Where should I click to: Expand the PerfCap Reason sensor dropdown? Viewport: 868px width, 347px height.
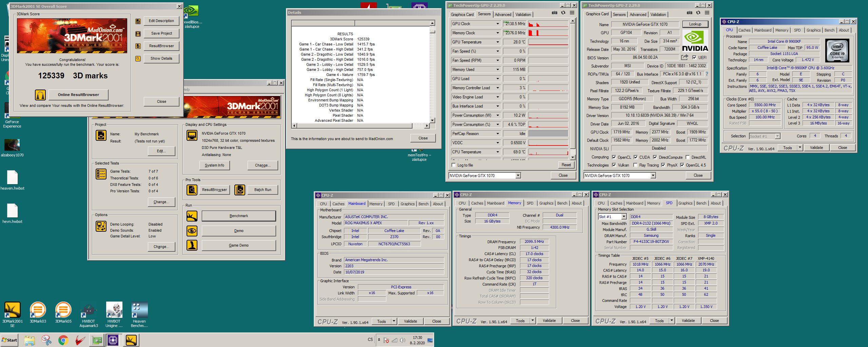[498, 134]
